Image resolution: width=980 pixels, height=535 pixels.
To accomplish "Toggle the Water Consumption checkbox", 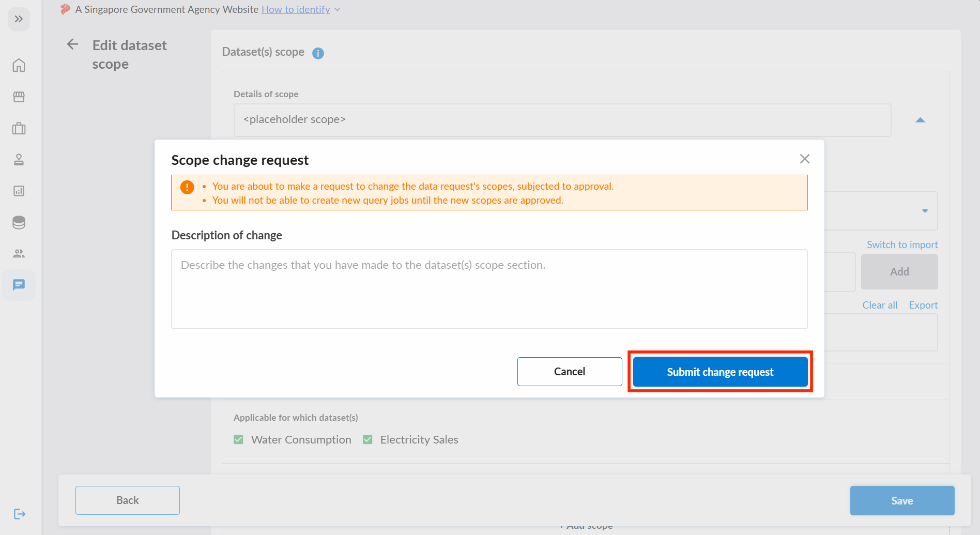I will point(238,439).
